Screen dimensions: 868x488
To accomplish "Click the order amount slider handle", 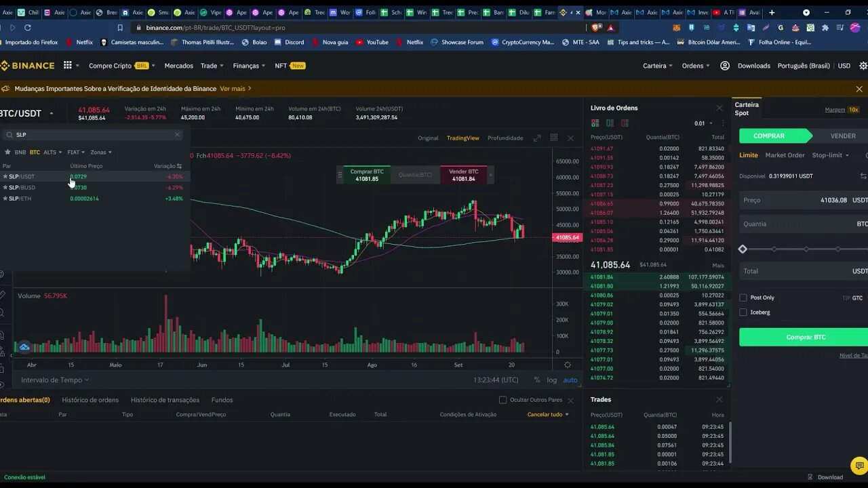I will point(743,249).
